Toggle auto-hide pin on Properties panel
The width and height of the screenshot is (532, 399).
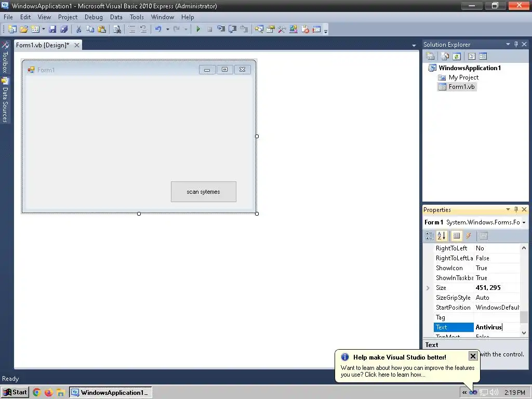(x=516, y=210)
